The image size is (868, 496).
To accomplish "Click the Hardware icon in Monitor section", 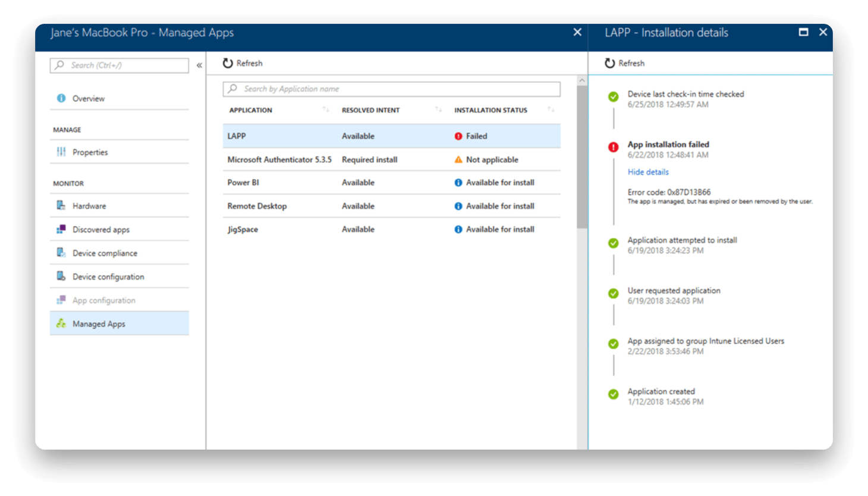I will (61, 206).
